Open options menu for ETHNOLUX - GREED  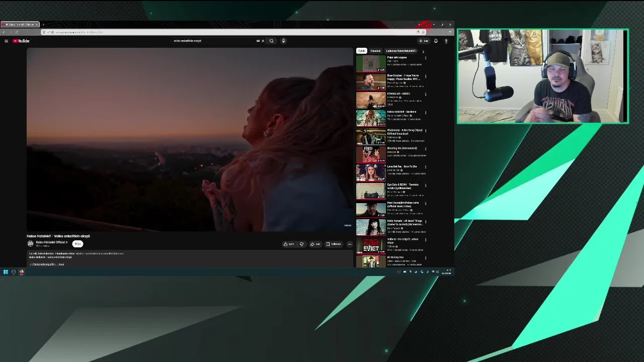pyautogui.click(x=426, y=95)
